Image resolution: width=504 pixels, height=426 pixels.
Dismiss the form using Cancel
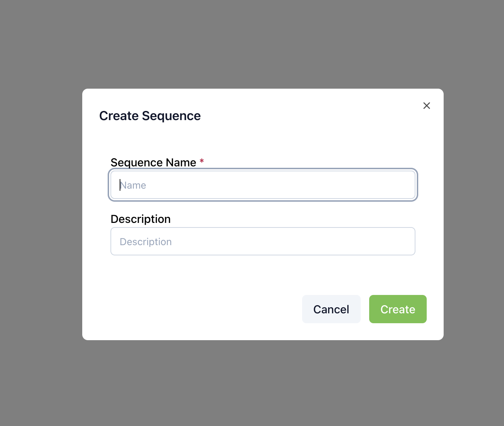331,309
